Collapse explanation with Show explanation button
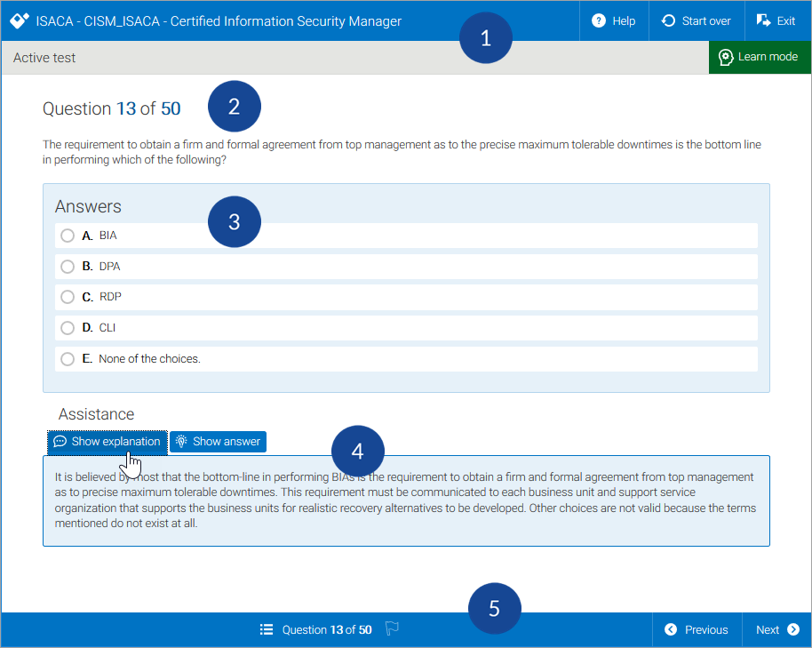This screenshot has height=648, width=812. pyautogui.click(x=107, y=442)
